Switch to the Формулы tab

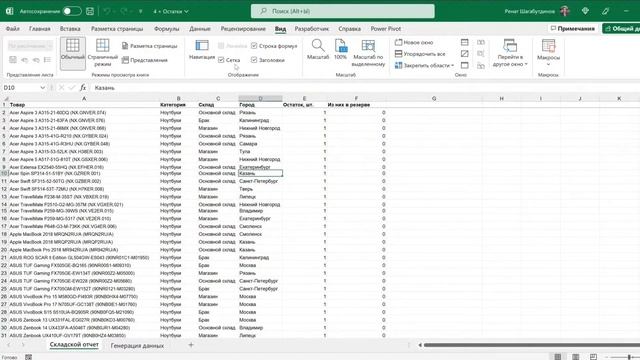(167, 29)
